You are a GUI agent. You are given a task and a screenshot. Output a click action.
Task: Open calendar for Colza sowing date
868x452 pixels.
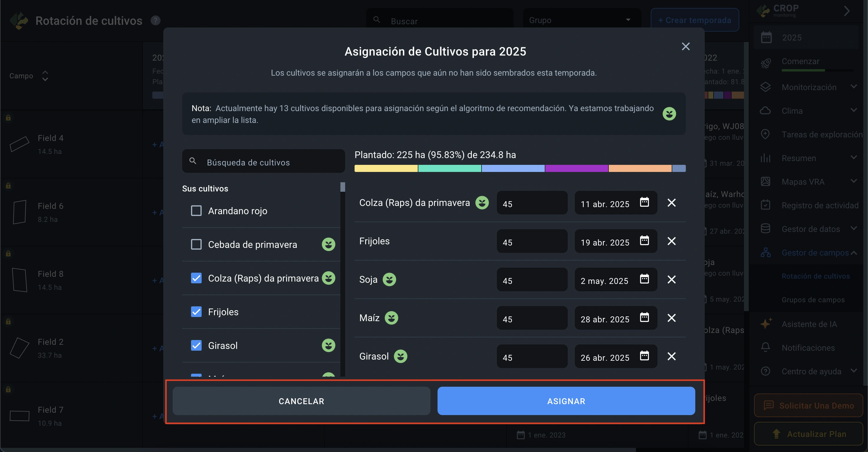coord(644,202)
